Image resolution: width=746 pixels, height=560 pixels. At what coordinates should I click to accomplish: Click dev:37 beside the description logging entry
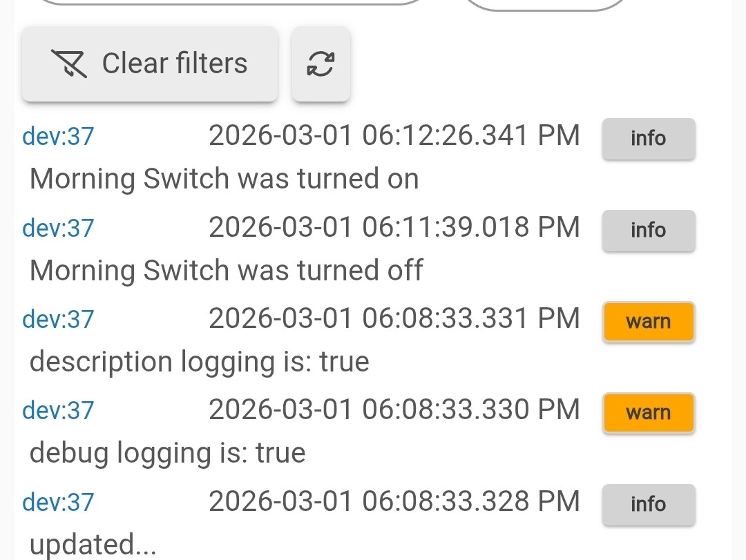pos(58,320)
